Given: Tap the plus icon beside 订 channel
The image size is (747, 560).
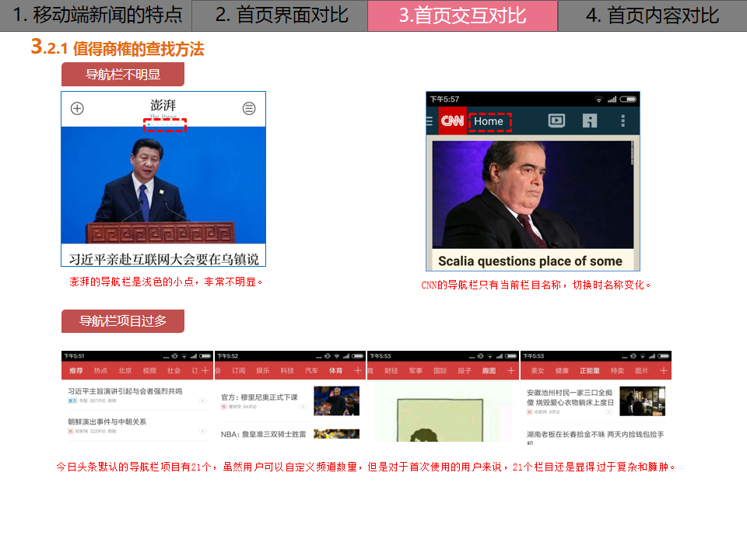Looking at the screenshot, I should [x=205, y=370].
